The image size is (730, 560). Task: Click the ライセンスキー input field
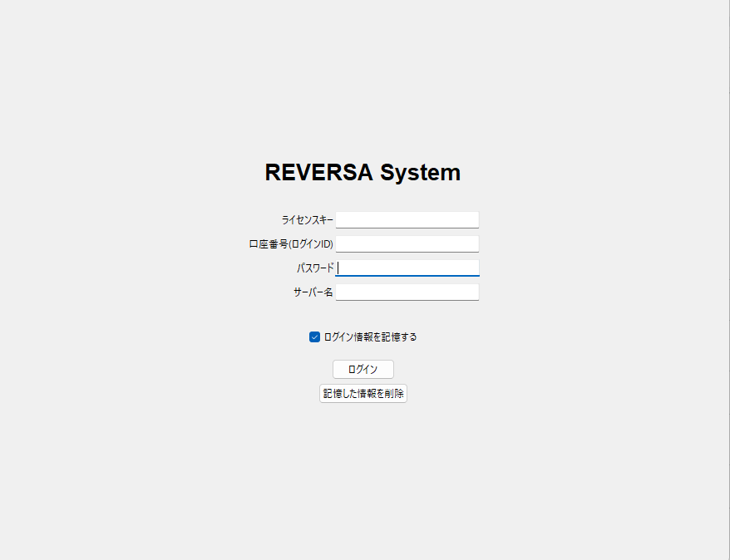tap(407, 220)
